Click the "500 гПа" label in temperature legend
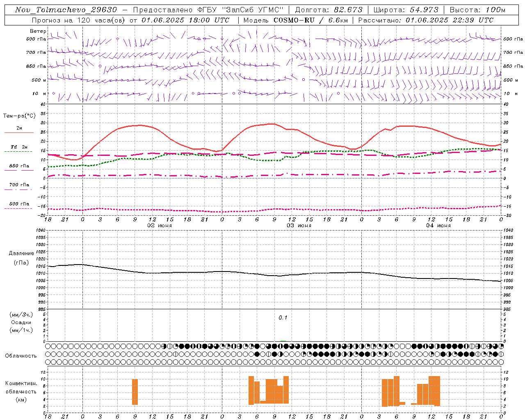 coord(19,204)
